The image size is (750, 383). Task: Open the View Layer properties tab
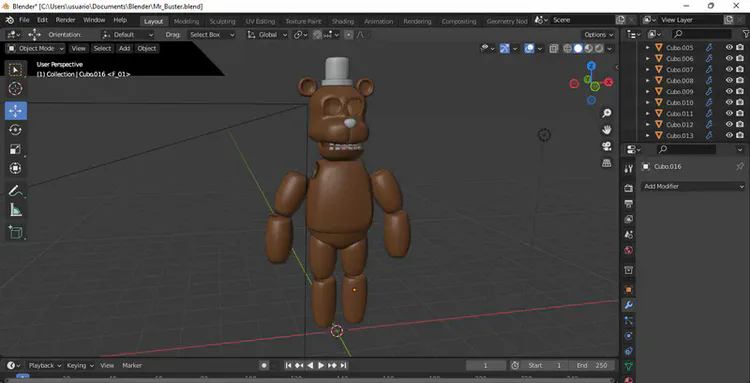tap(629, 219)
